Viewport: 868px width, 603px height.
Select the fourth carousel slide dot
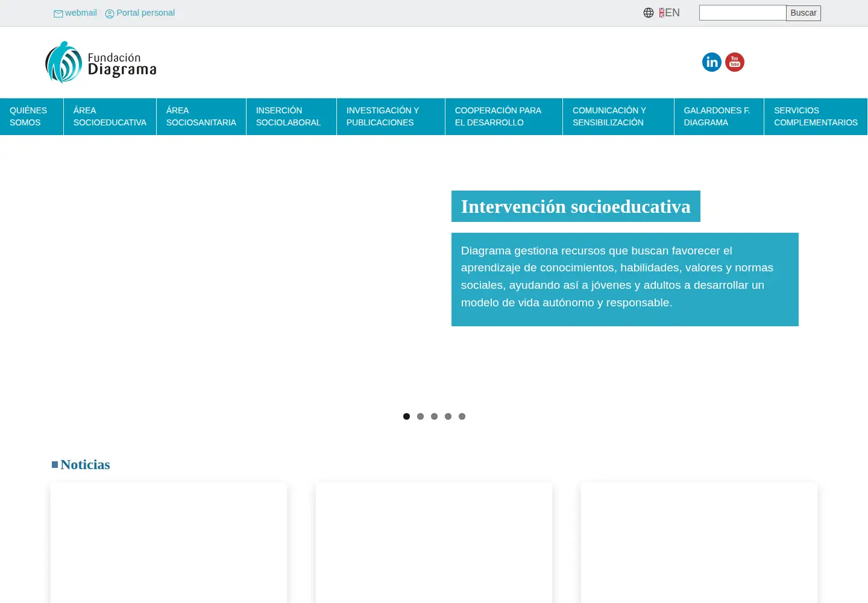pos(448,416)
